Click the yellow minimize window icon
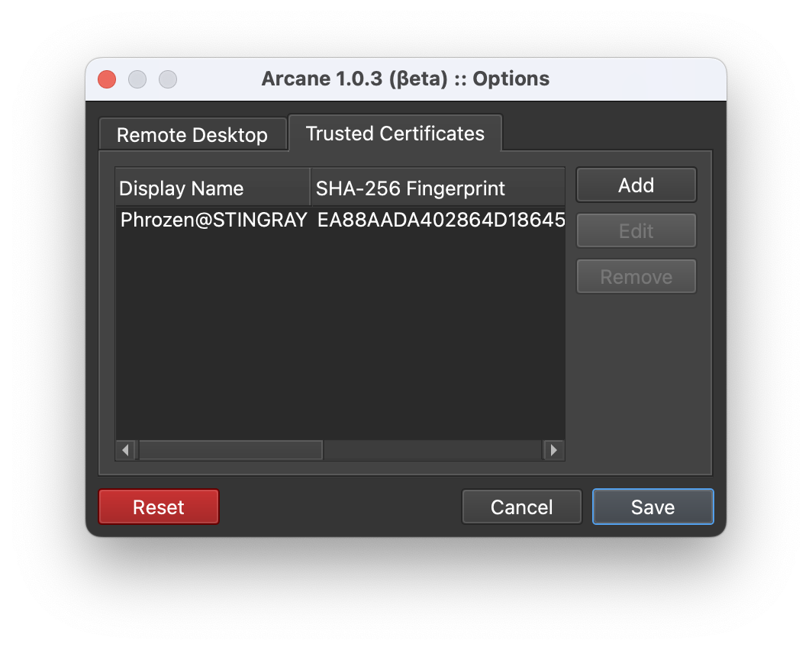The width and height of the screenshot is (812, 650). pyautogui.click(x=137, y=79)
